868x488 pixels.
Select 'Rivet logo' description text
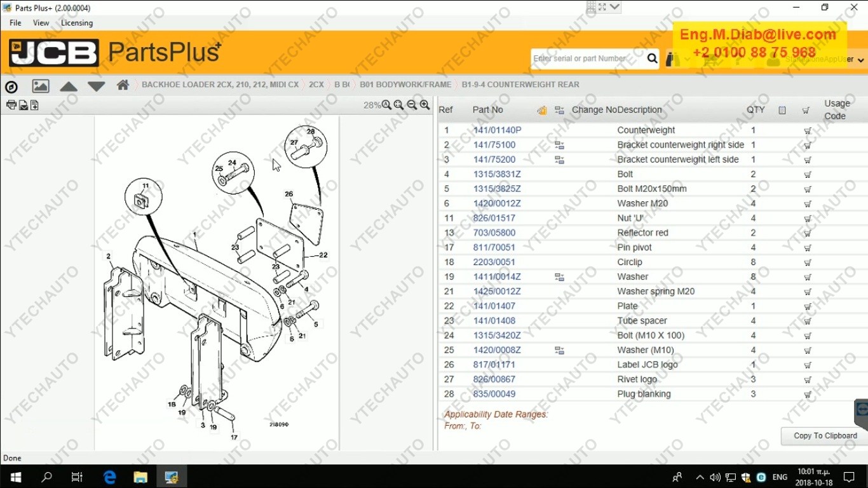[x=637, y=379]
